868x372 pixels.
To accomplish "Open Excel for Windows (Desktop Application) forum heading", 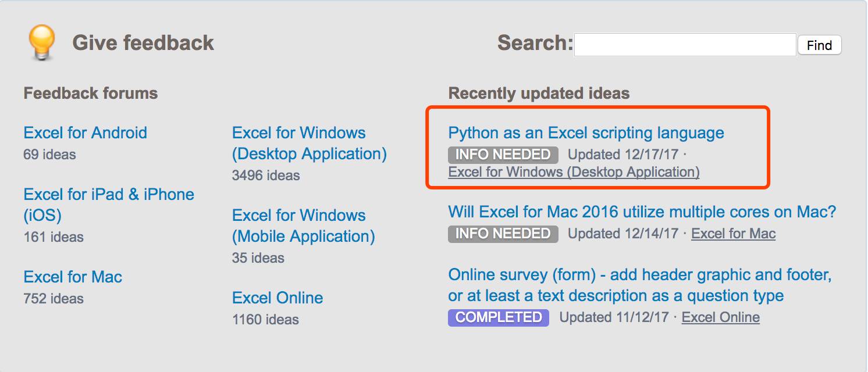I will (x=309, y=143).
